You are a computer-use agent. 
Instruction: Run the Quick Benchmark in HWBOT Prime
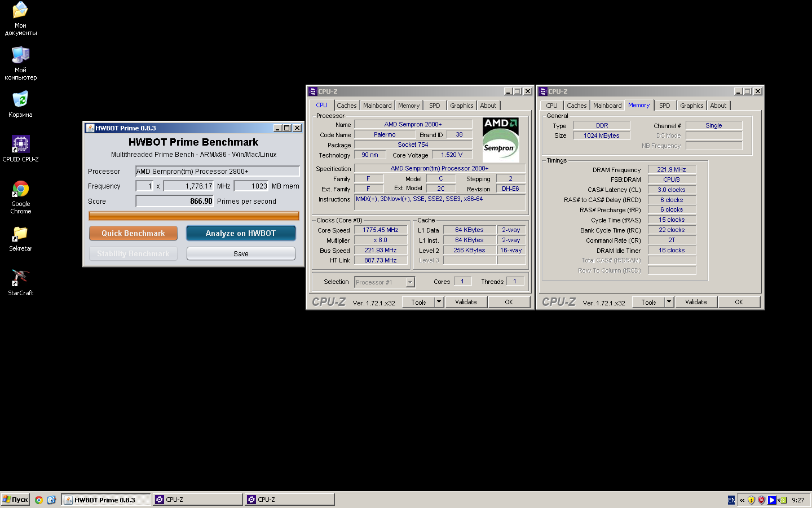point(133,233)
